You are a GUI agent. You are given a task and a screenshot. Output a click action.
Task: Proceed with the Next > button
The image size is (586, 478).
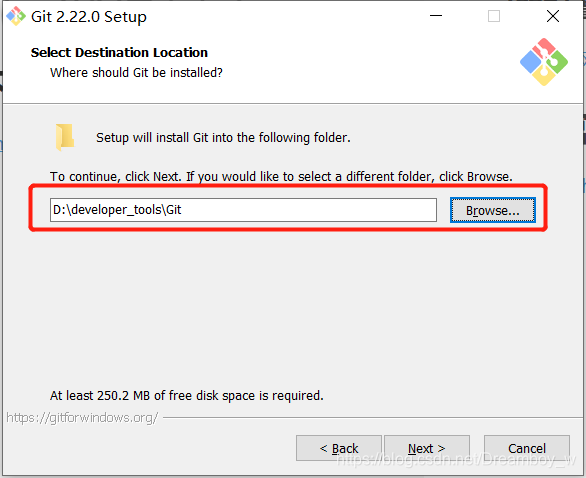(427, 448)
